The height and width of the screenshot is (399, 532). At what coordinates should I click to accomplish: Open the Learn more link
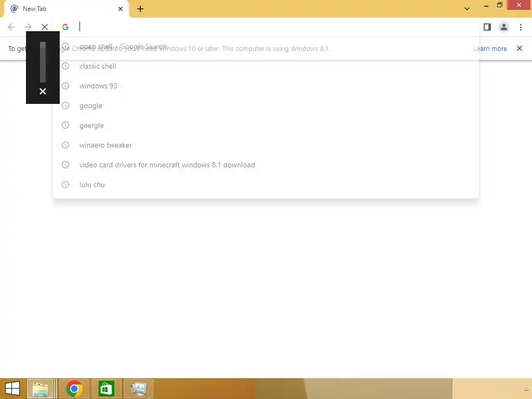(490, 48)
